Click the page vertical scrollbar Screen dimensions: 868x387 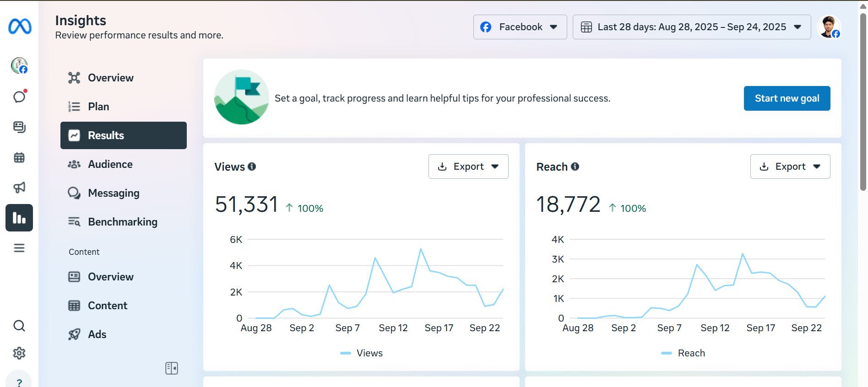(x=863, y=101)
